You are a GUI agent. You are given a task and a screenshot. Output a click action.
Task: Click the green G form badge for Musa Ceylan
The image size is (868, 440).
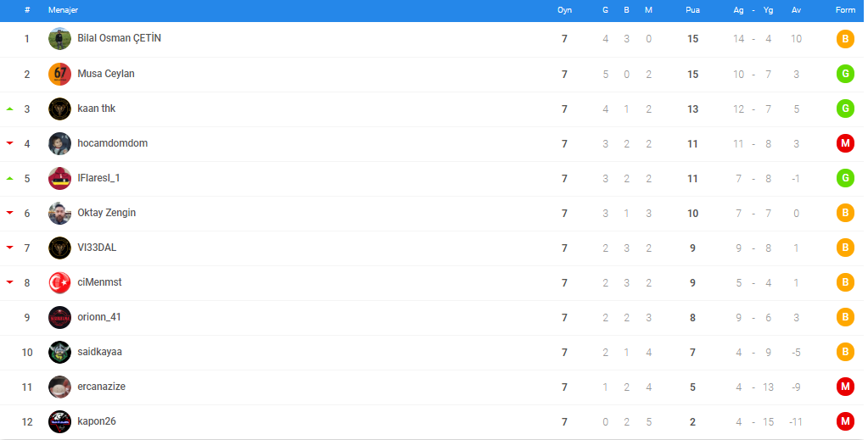(x=845, y=74)
